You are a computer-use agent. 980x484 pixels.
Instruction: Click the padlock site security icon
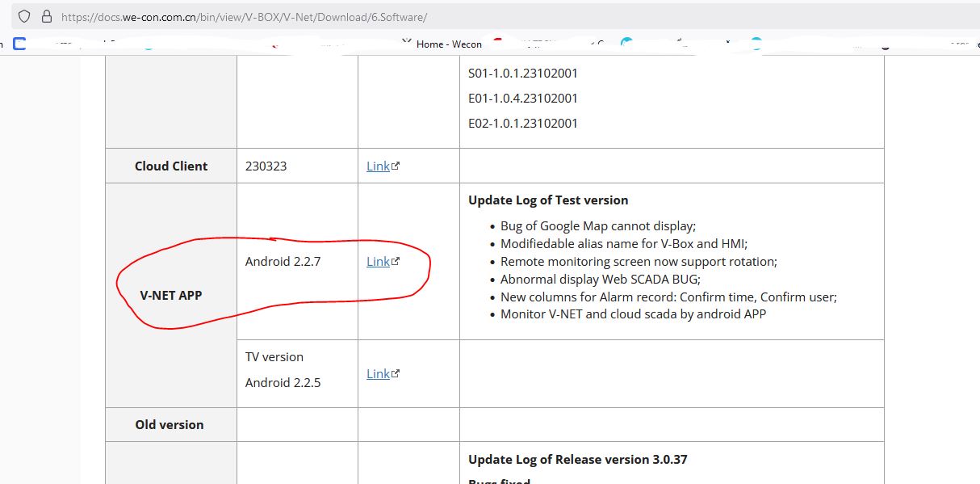(x=45, y=16)
